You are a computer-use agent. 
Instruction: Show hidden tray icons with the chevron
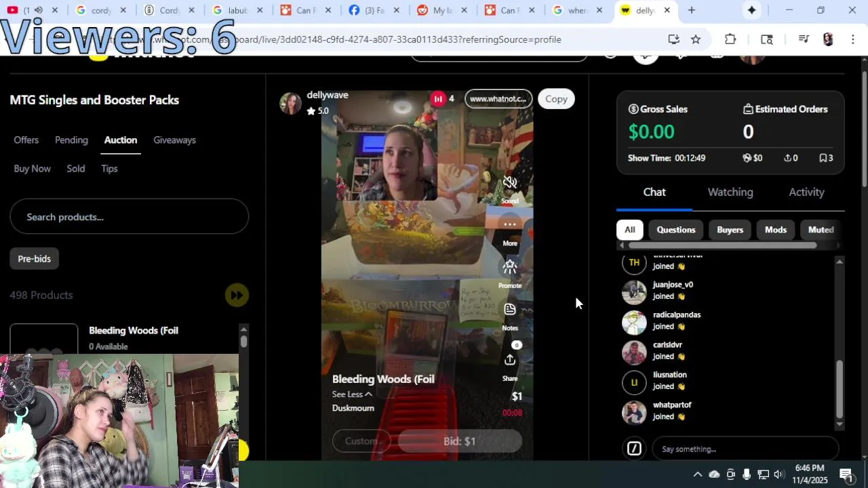click(697, 474)
